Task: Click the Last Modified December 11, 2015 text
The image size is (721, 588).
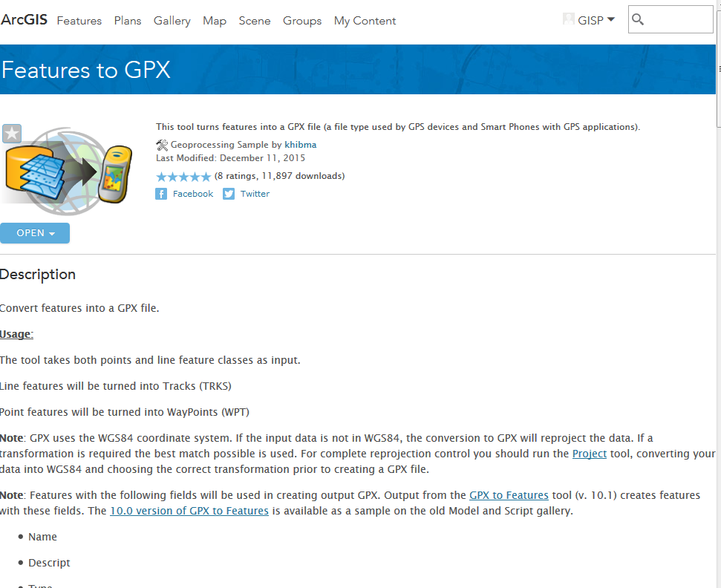Action: pos(230,158)
